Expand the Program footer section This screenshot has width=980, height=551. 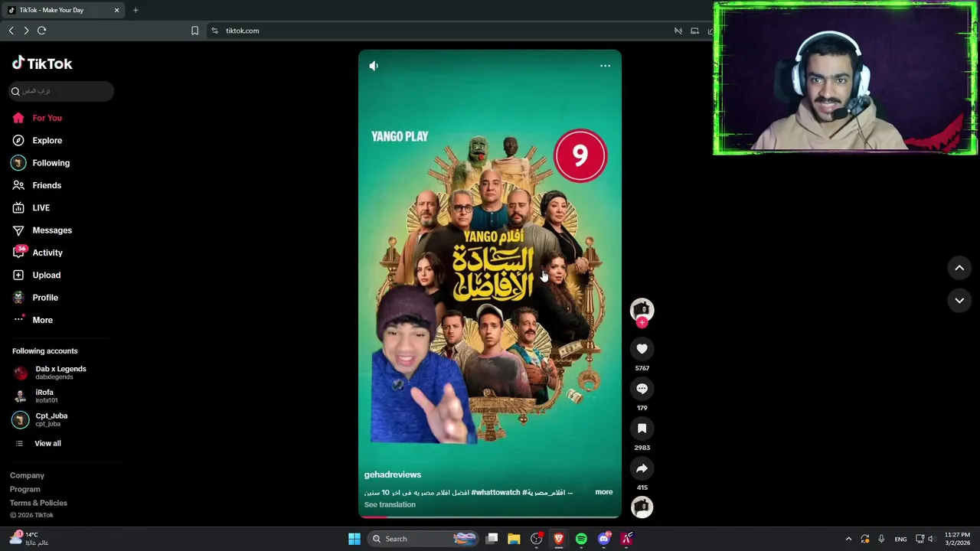pos(24,489)
